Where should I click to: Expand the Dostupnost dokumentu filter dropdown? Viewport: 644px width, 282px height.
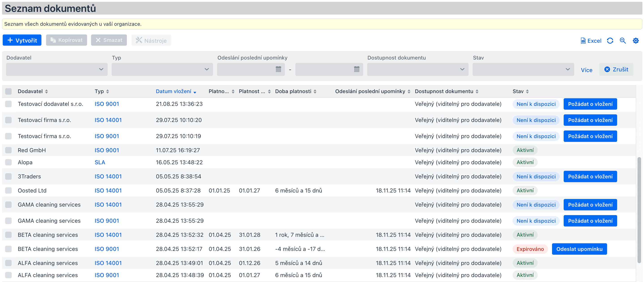pos(418,69)
